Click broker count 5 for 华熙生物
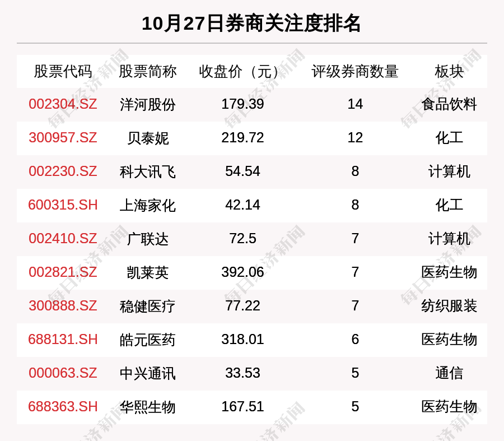This screenshot has height=441, width=504. pos(355,407)
